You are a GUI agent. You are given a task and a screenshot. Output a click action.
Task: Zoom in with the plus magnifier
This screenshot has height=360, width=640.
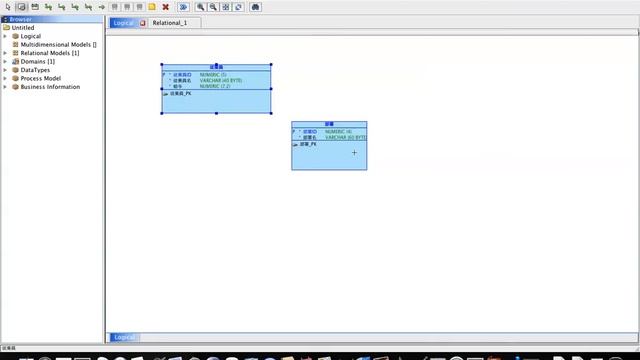[200, 7]
